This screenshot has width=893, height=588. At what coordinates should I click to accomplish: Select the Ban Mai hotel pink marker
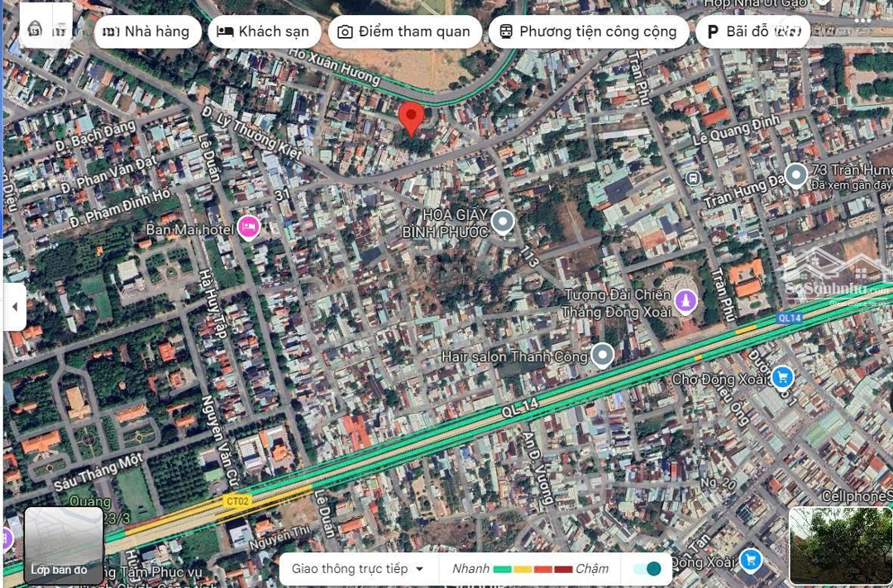coord(248,227)
